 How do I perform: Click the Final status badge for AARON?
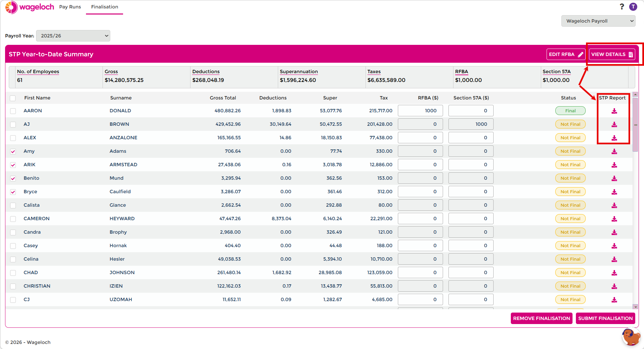pyautogui.click(x=570, y=111)
